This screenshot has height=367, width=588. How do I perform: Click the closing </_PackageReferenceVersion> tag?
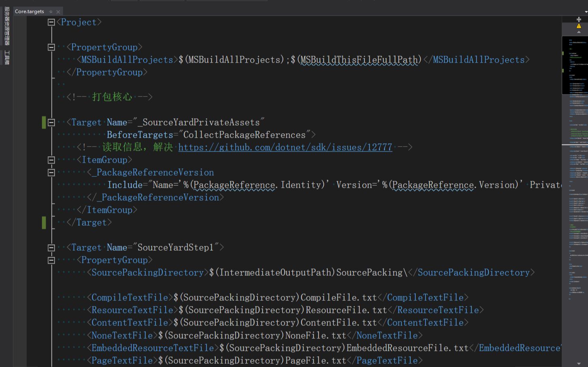pyautogui.click(x=156, y=197)
